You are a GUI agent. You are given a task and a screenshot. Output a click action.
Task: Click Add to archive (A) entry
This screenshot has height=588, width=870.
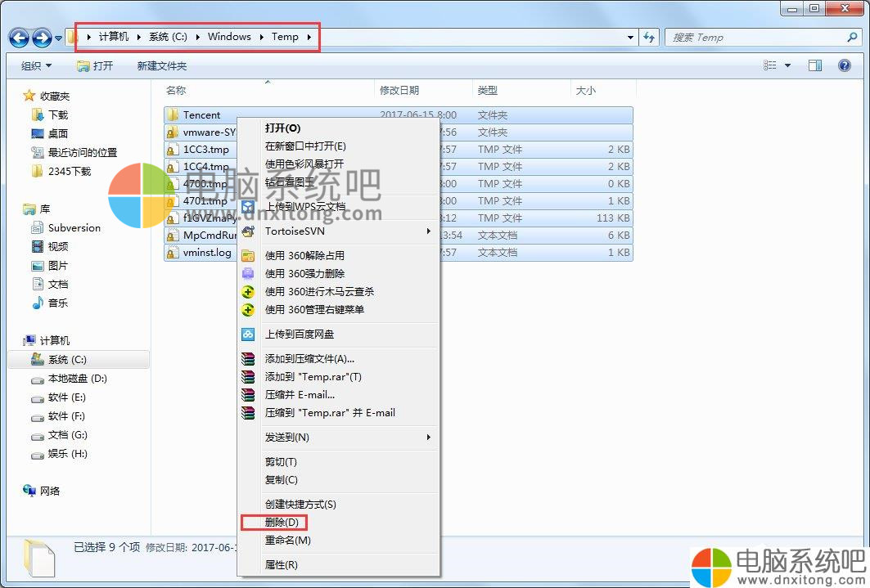(309, 359)
